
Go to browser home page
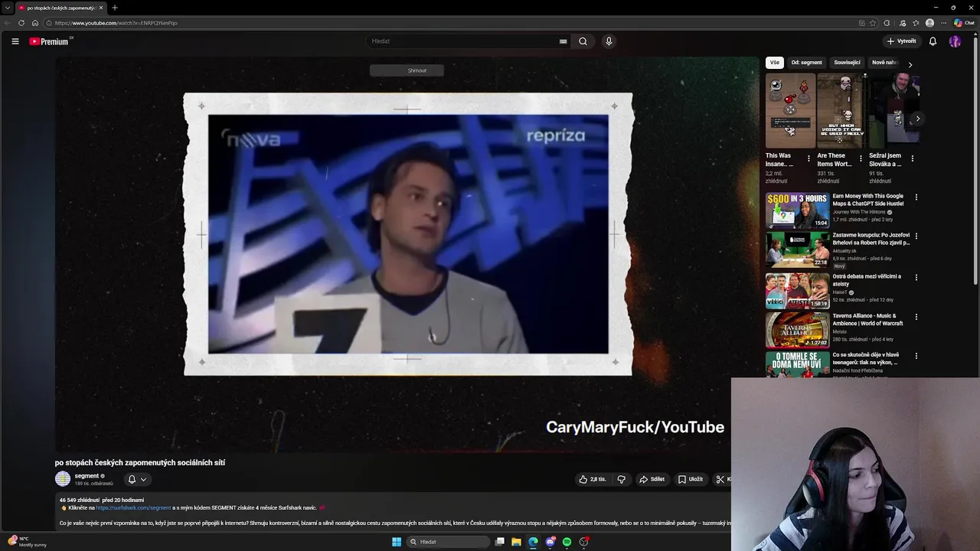(34, 23)
